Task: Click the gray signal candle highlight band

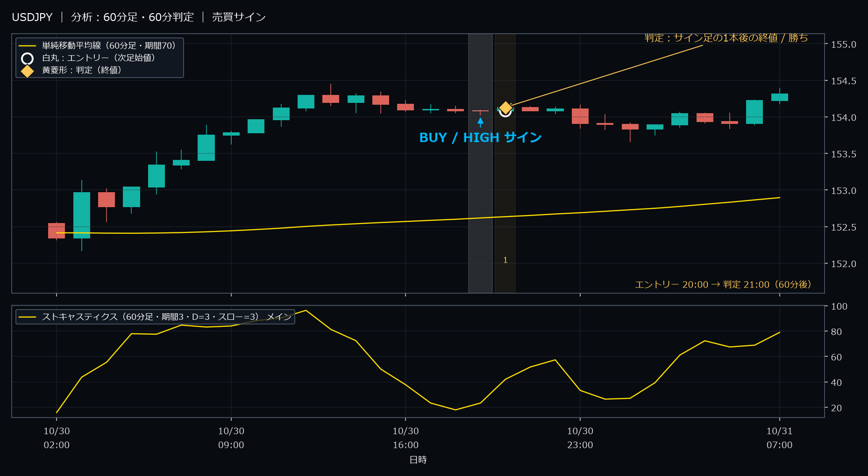Action: tap(480, 163)
